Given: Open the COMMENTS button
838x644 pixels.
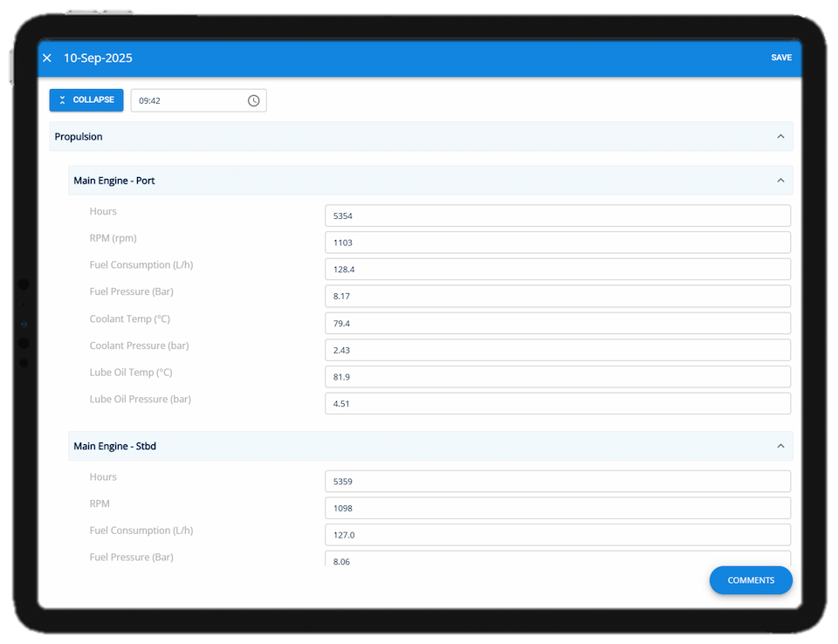Looking at the screenshot, I should click(751, 580).
